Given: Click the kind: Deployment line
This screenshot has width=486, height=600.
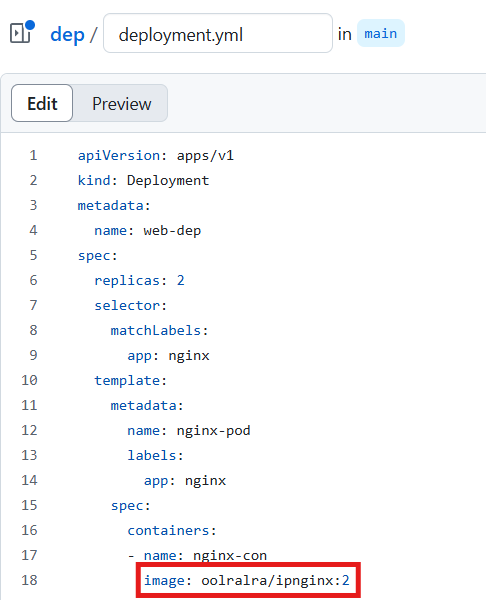Looking at the screenshot, I should 144,180.
